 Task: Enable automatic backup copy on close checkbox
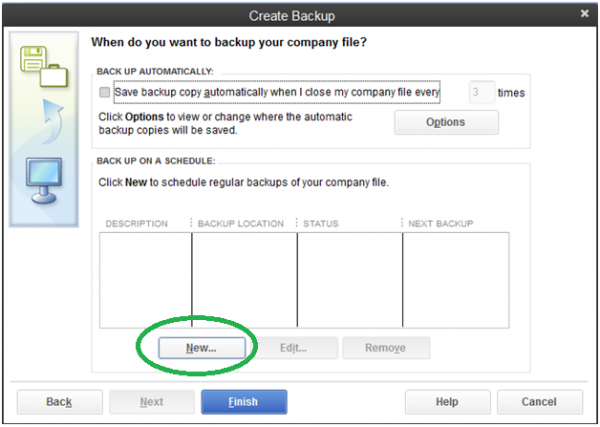105,93
